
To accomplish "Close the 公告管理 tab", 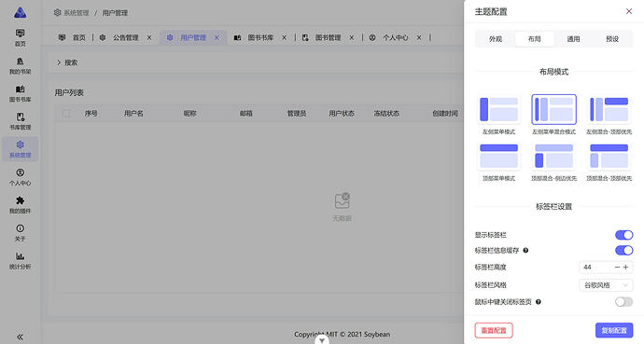I will point(149,37).
